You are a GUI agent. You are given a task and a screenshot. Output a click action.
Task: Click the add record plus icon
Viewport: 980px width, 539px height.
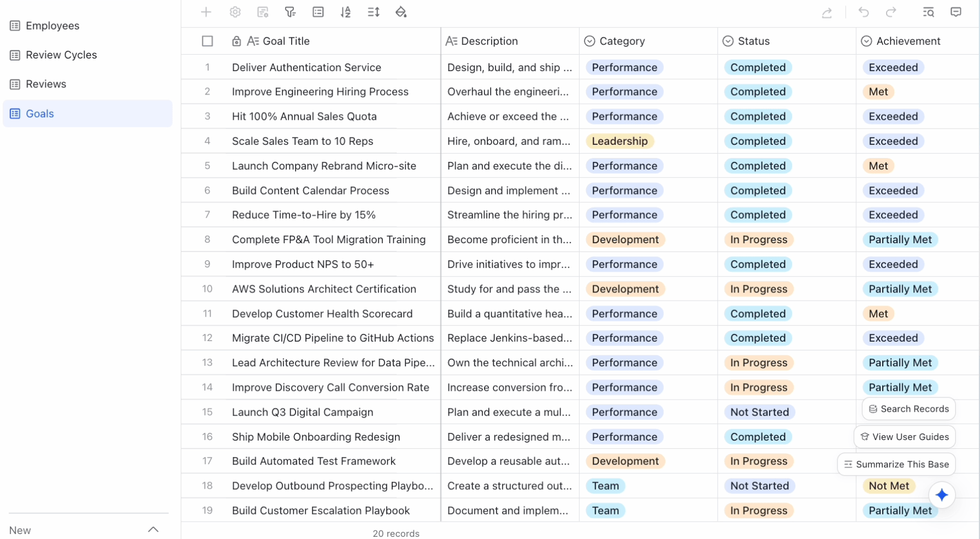pyautogui.click(x=206, y=12)
